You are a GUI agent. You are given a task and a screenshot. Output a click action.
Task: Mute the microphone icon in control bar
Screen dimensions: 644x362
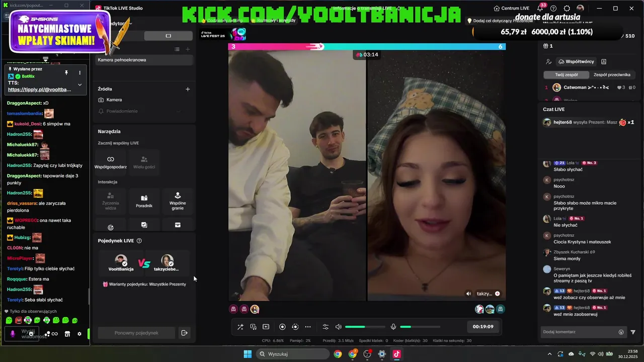(393, 327)
